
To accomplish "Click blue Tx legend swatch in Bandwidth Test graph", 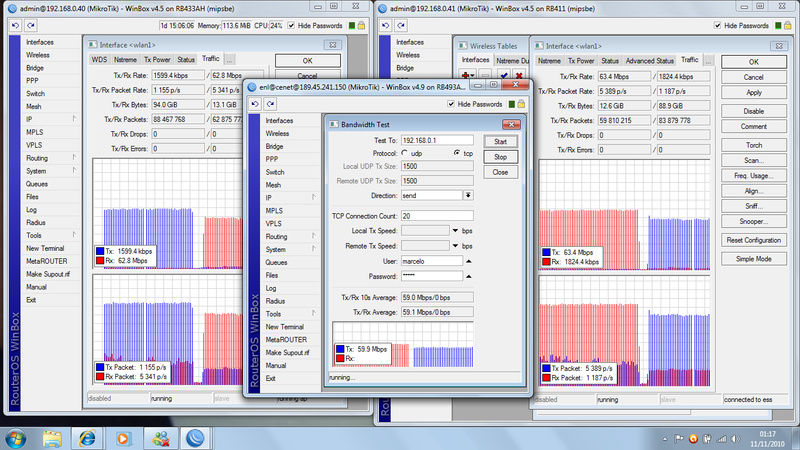I will [340, 349].
